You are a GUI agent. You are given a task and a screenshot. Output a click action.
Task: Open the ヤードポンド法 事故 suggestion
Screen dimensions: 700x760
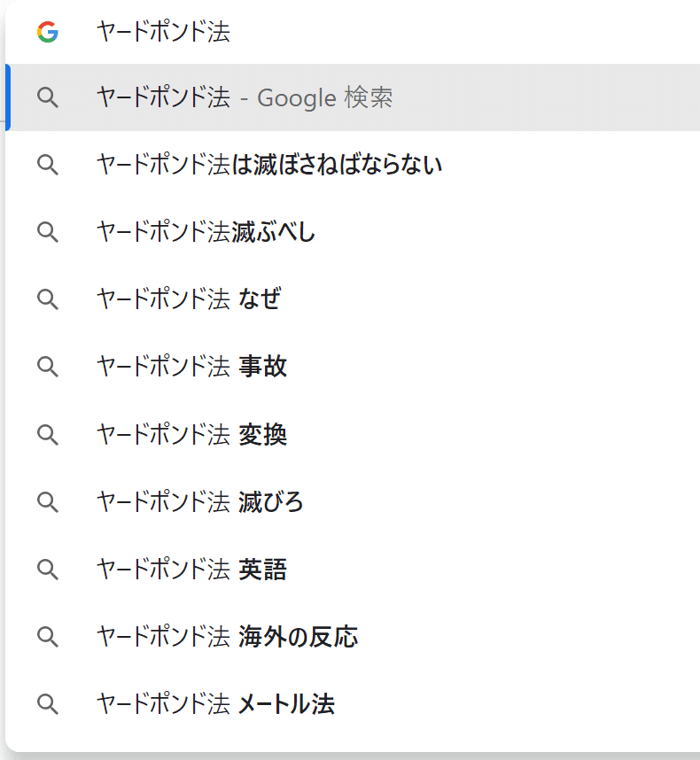point(191,367)
